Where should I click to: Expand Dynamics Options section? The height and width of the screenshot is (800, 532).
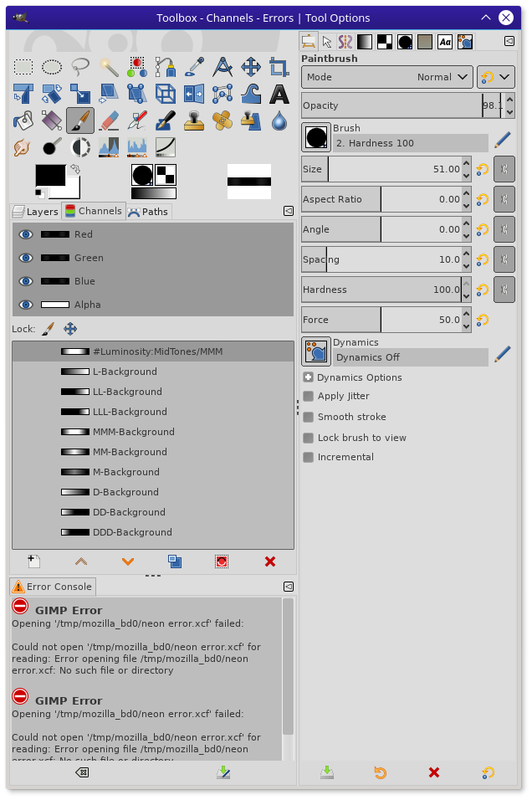pos(308,377)
